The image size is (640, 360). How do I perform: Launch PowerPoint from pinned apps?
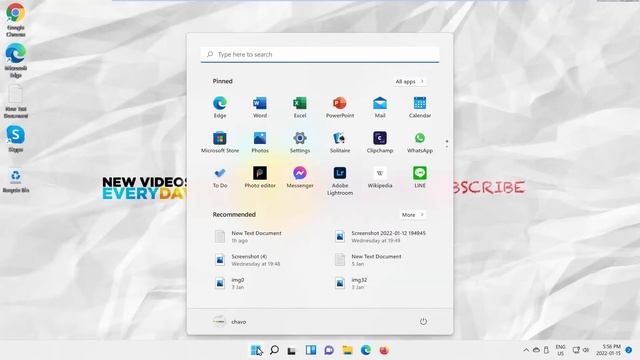[x=340, y=107]
